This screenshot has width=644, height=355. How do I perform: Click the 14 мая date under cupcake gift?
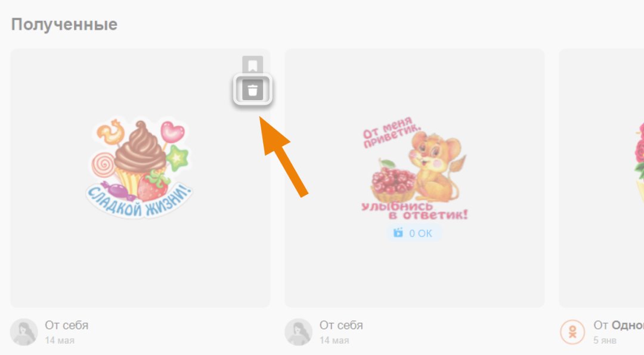[x=60, y=341]
